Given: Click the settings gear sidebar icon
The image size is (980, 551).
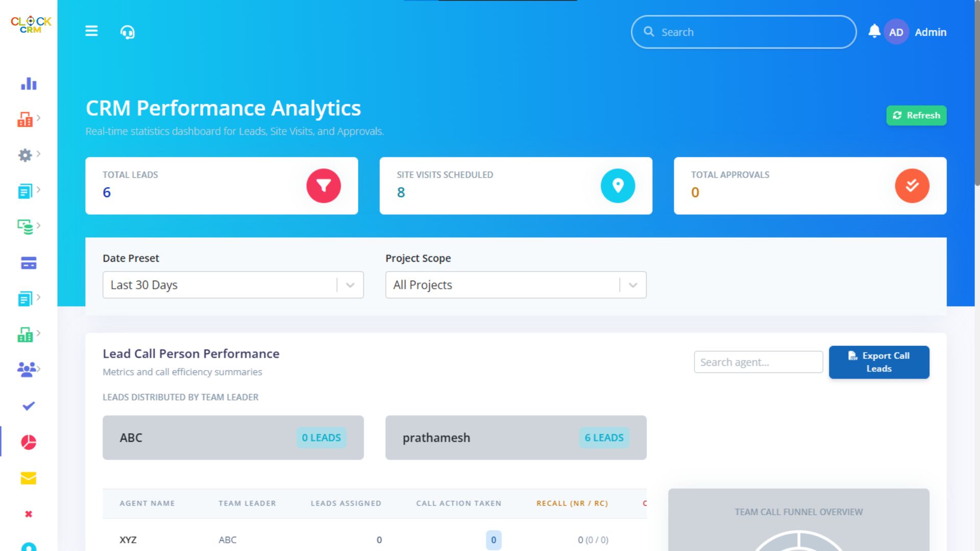Looking at the screenshot, I should pos(25,155).
